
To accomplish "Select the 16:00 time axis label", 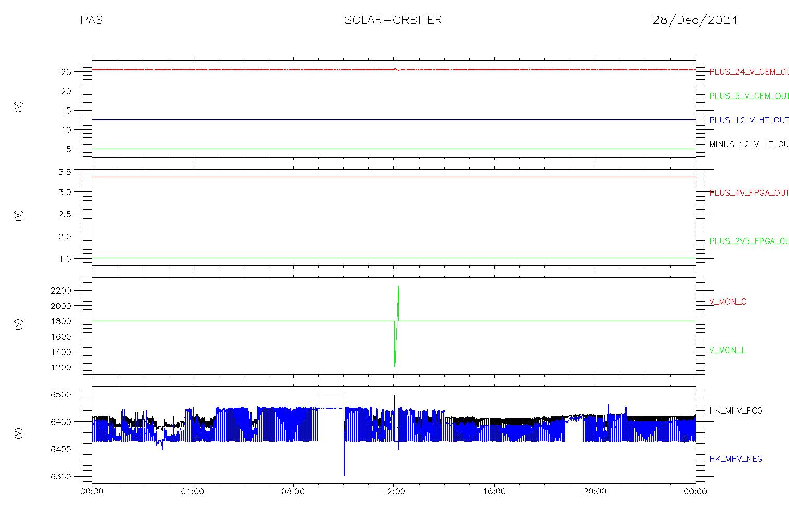I will 494,492.
